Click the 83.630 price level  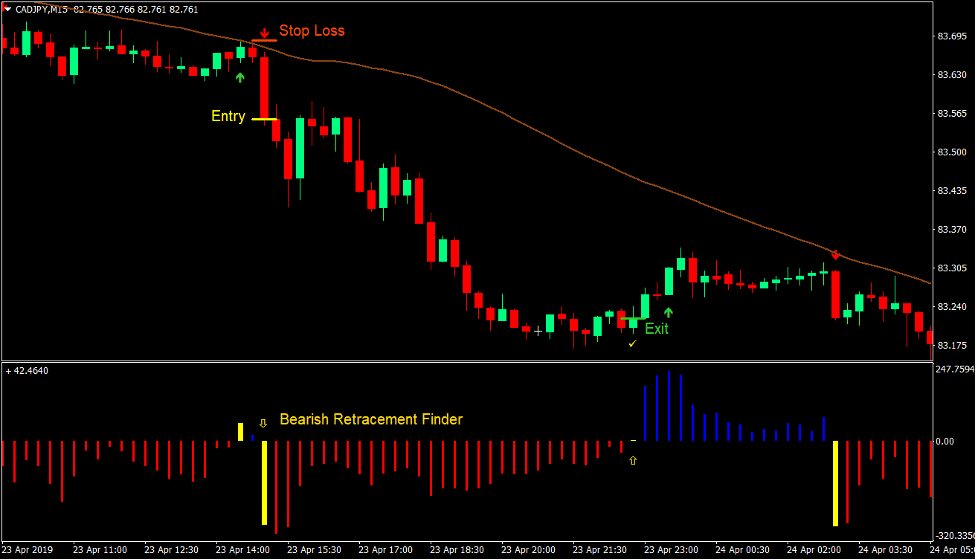click(952, 75)
